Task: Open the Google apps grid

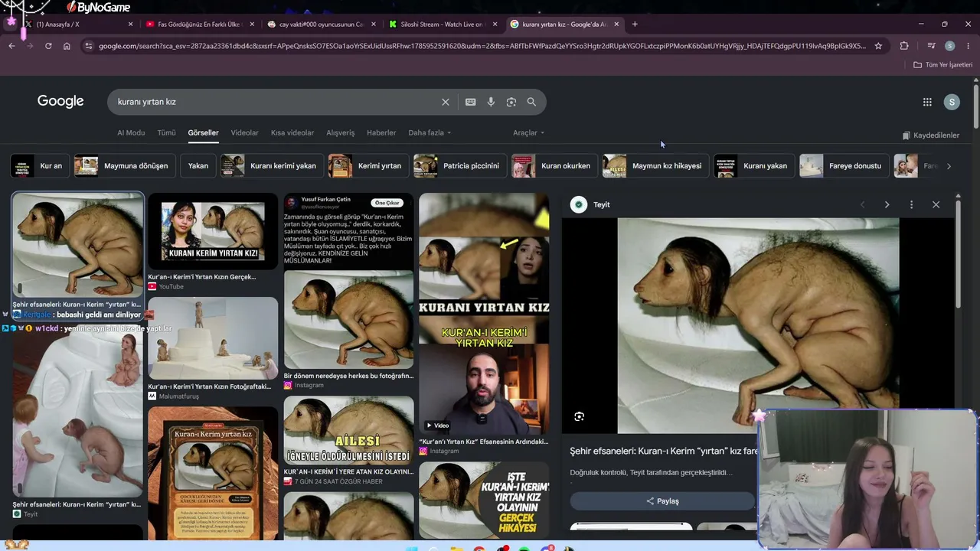Action: point(927,102)
